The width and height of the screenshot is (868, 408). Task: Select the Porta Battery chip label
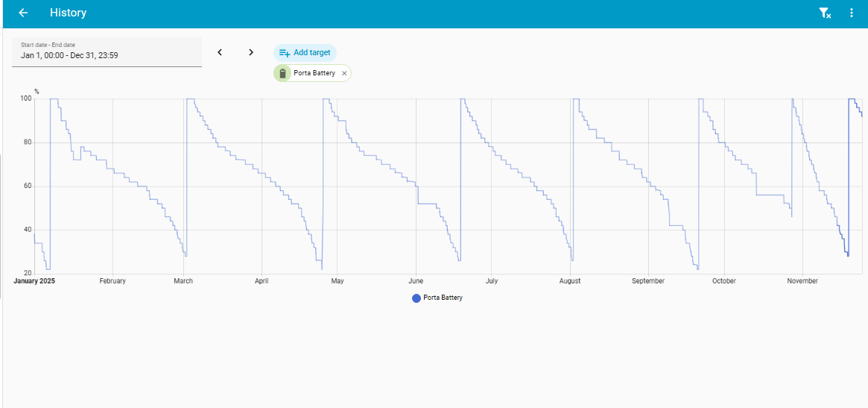coord(314,73)
